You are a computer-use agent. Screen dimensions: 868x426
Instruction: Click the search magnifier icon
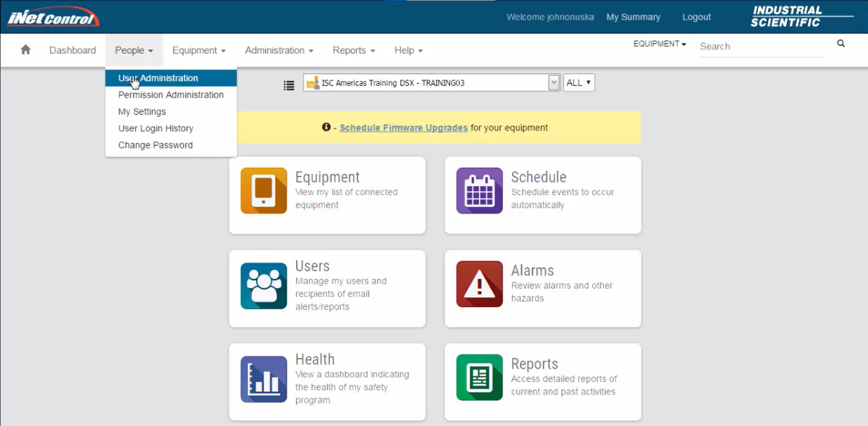coord(841,44)
